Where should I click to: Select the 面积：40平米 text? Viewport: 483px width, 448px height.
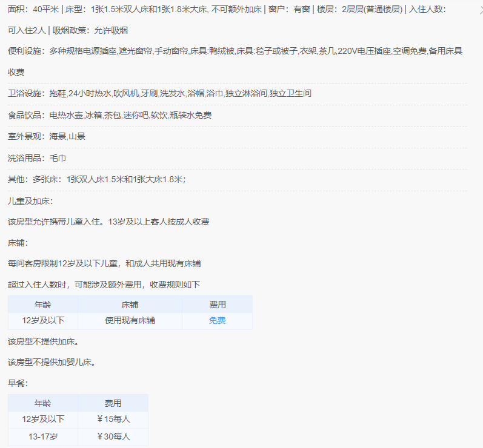click(33, 10)
